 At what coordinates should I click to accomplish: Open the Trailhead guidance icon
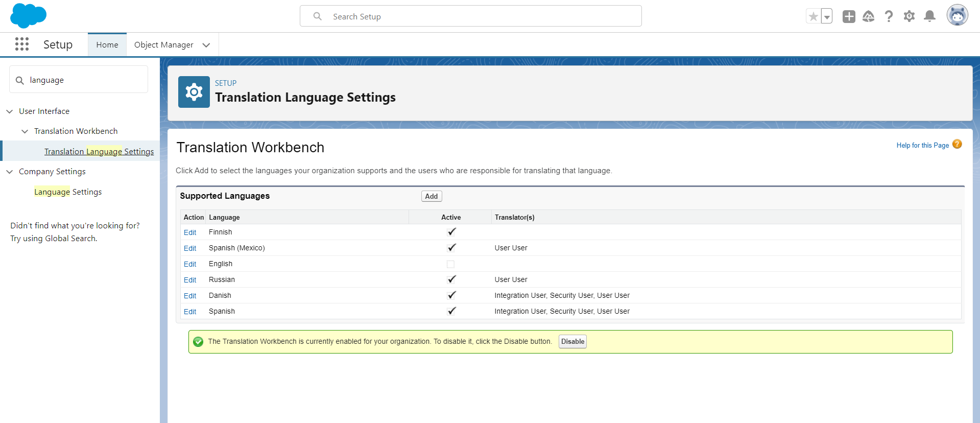point(868,16)
